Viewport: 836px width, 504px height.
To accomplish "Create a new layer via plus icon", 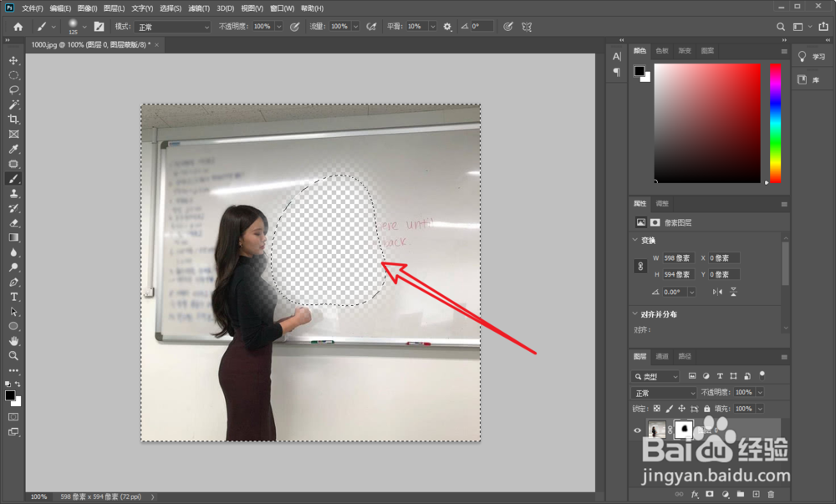I will coord(756,495).
